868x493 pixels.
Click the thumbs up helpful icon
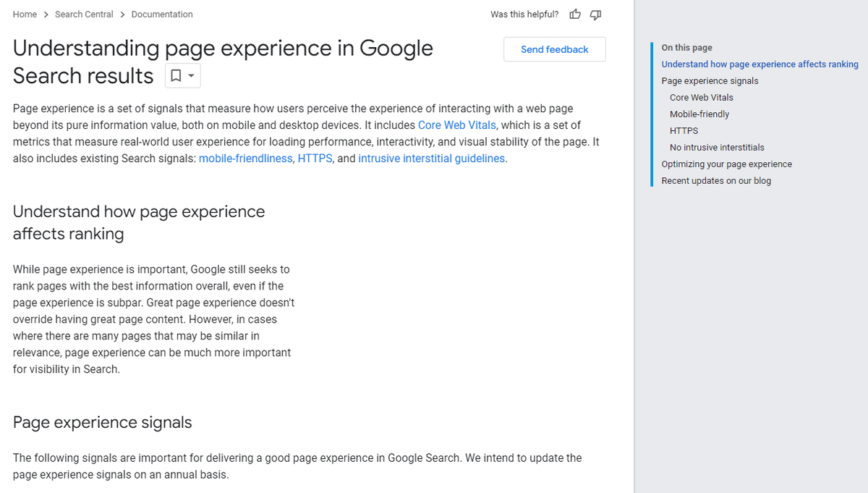pos(575,14)
